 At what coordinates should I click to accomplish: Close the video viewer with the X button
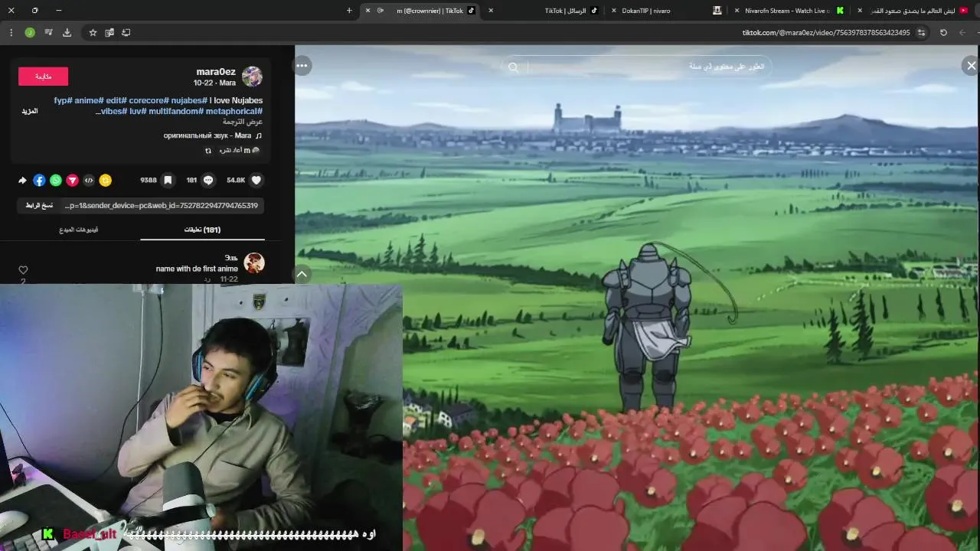pyautogui.click(x=971, y=66)
